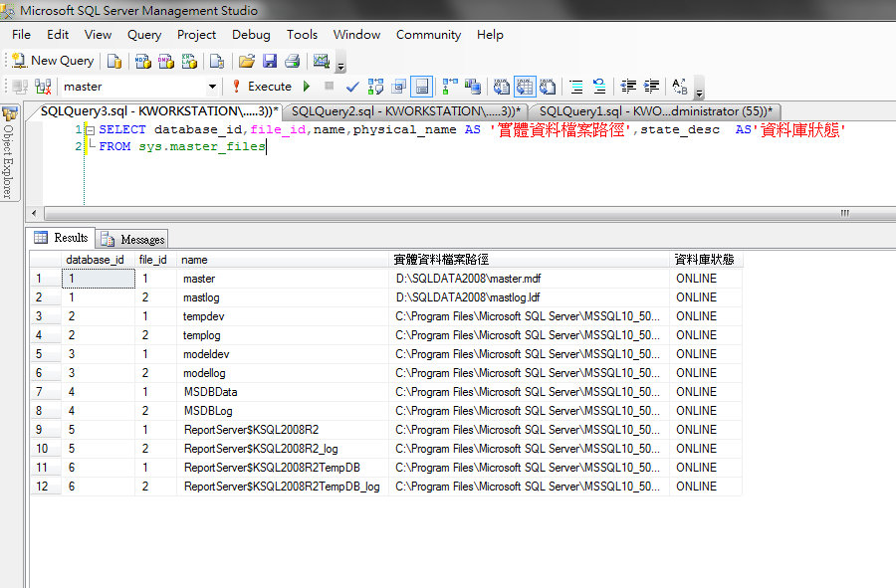Switch to SQLQuery2.sql tab
Viewport: 896px width, 588px height.
(x=406, y=111)
